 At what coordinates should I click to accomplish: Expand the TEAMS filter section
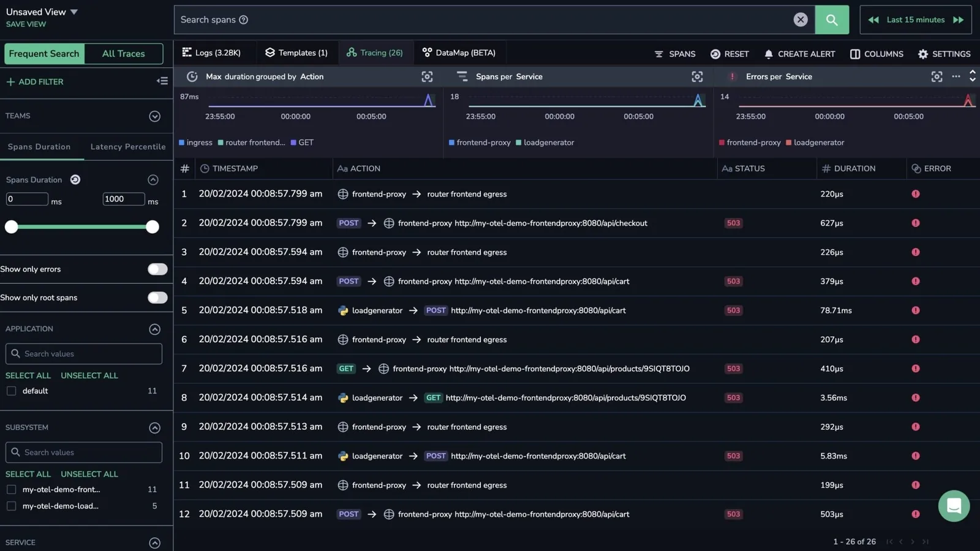154,116
